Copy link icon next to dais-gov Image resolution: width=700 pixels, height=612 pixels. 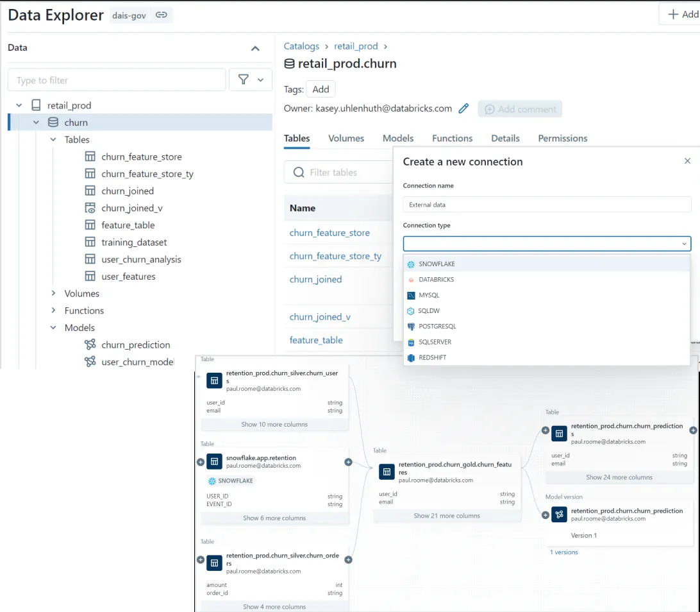(x=161, y=15)
